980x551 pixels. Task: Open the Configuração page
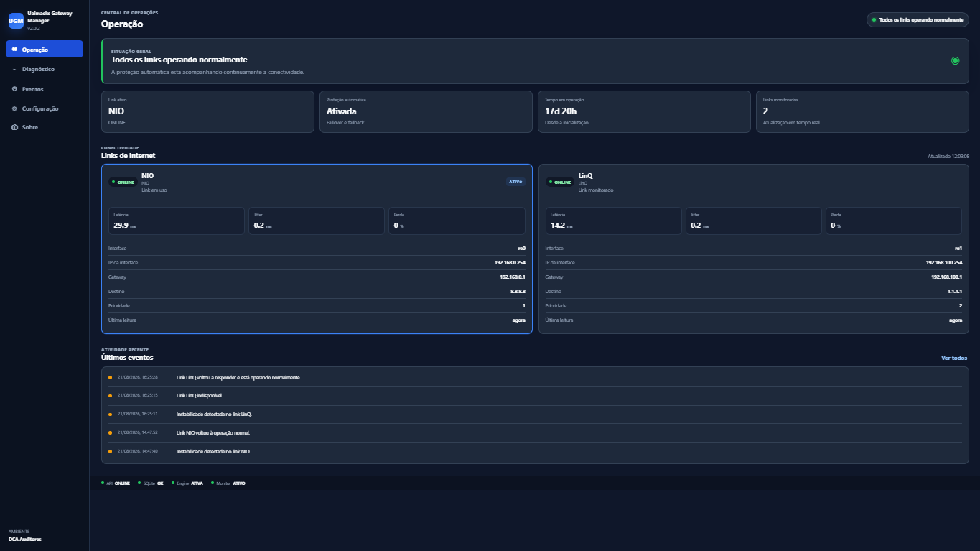pos(45,108)
